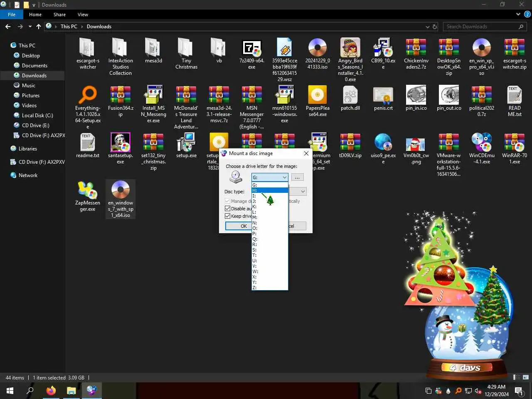The image size is (532, 399).
Task: Select Documents in navigation pane
Action: [34, 66]
